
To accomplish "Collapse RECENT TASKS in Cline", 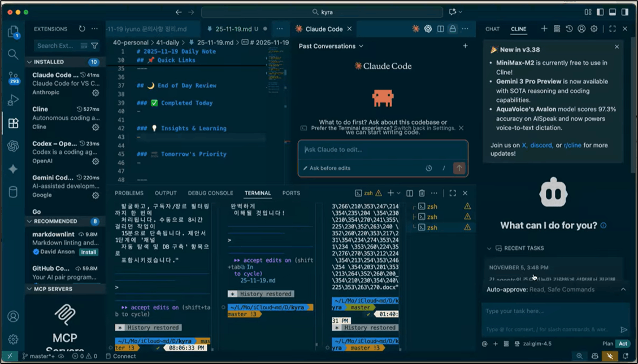I will tap(489, 248).
